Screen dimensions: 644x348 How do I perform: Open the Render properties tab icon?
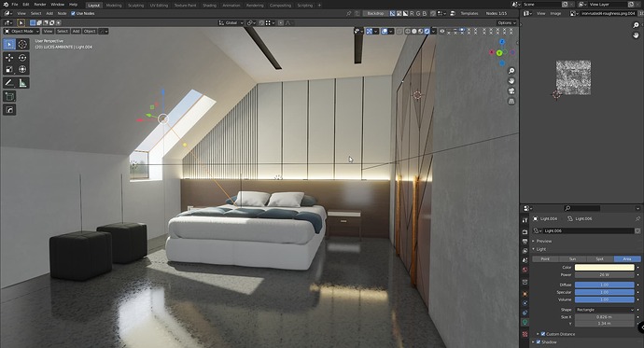tap(525, 232)
